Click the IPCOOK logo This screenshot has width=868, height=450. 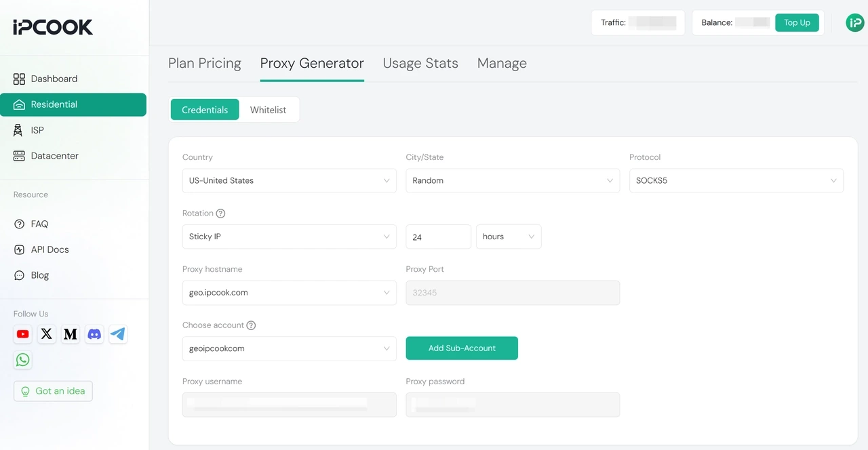pyautogui.click(x=53, y=27)
